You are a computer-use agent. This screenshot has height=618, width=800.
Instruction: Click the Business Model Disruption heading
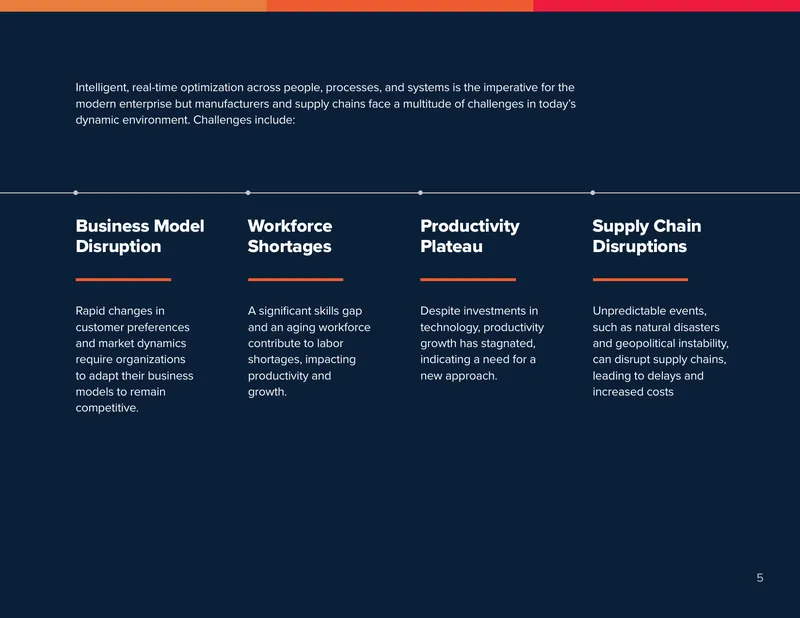pyautogui.click(x=140, y=236)
